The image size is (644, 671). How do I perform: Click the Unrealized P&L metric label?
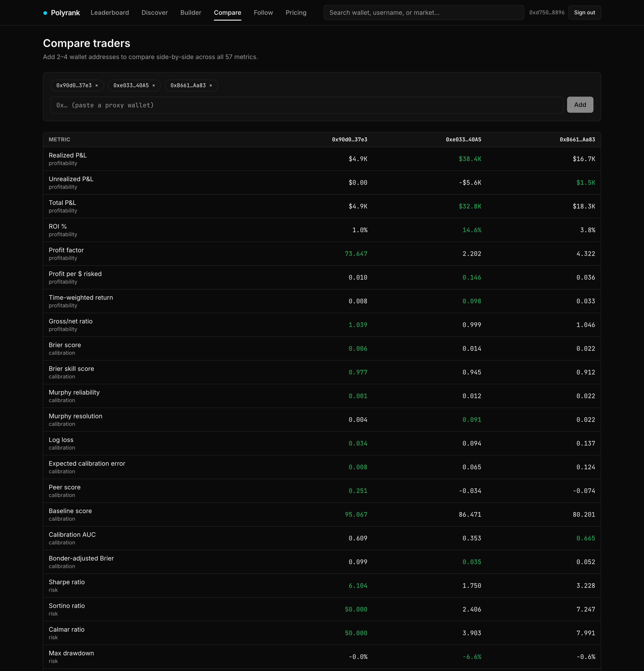pos(71,179)
